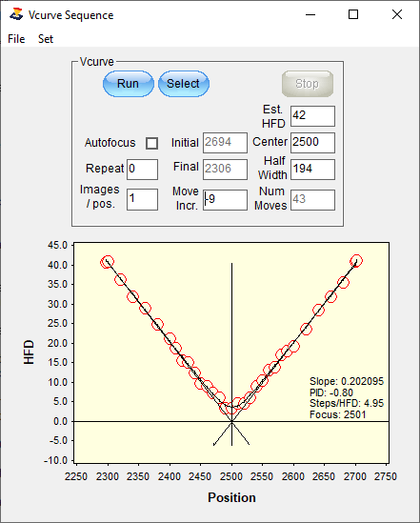Minimize the Vcurve Sequence window
This screenshot has width=420, height=523.
310,14
